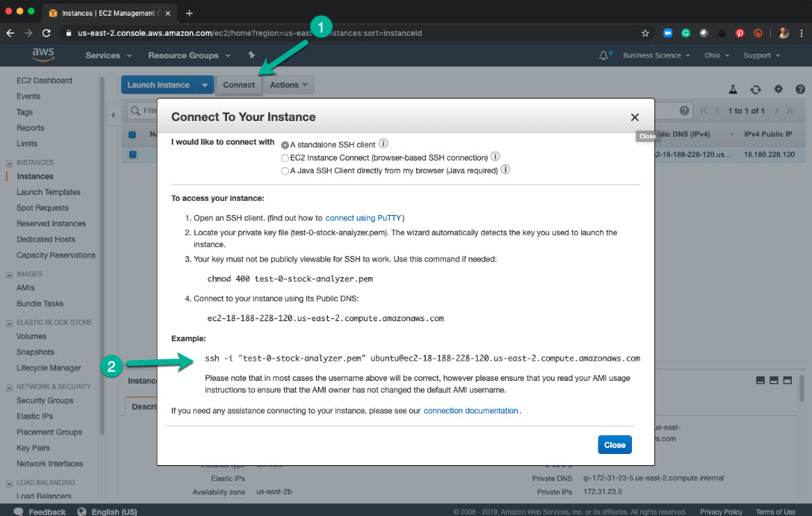Open EC2 Dashboard in the sidebar
This screenshot has width=812, height=516.
44,80
